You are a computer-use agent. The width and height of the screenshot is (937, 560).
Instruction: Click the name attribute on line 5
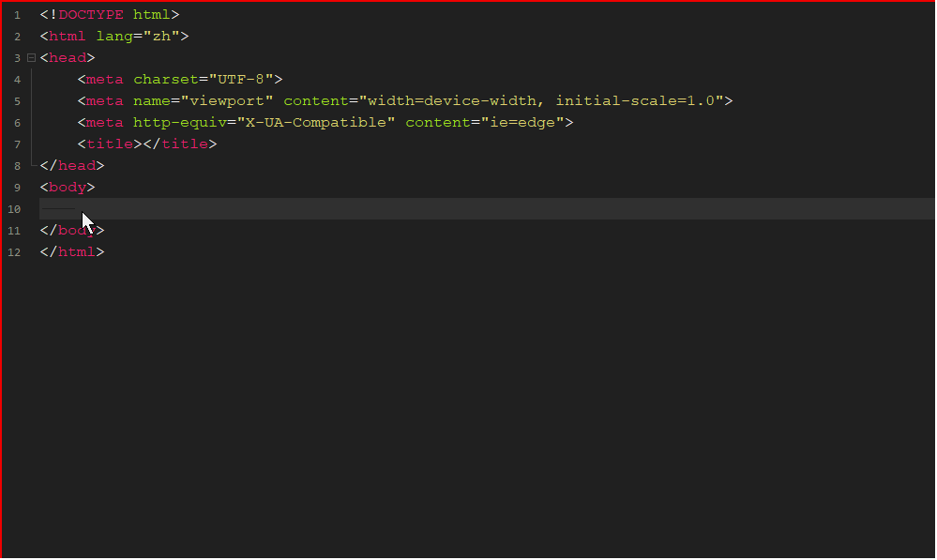[x=152, y=100]
